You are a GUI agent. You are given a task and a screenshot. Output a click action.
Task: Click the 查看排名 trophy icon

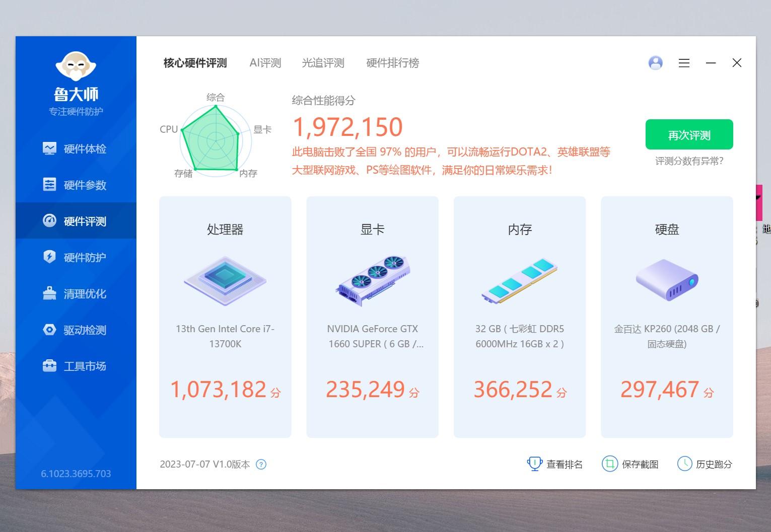tap(534, 464)
